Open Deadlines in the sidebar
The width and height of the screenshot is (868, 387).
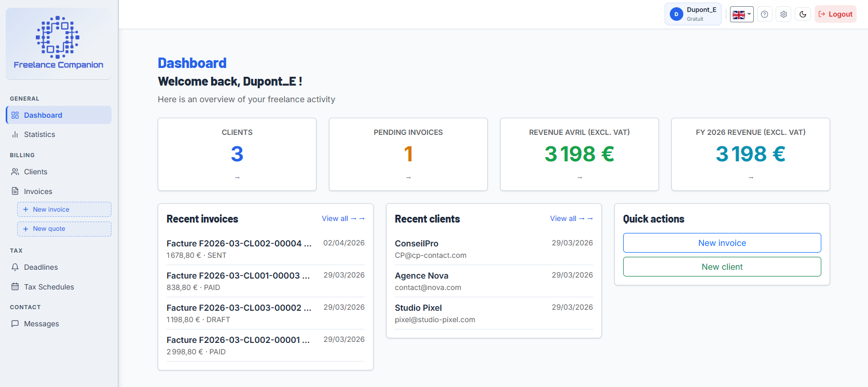tap(59, 267)
